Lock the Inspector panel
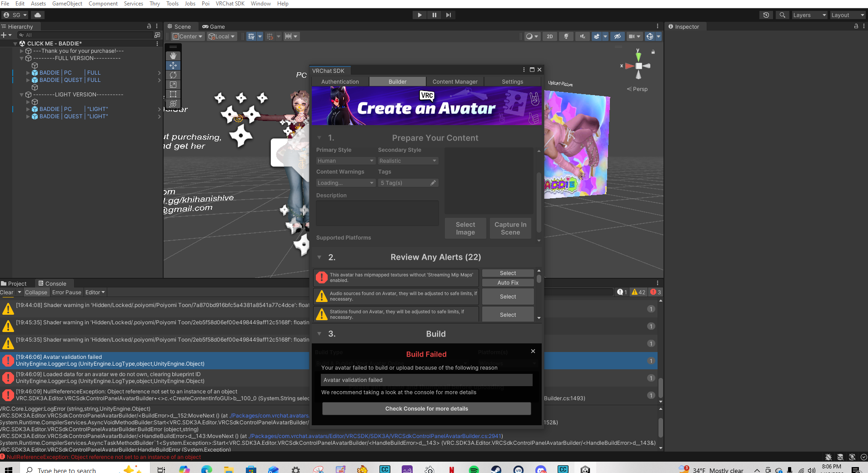 (x=856, y=26)
